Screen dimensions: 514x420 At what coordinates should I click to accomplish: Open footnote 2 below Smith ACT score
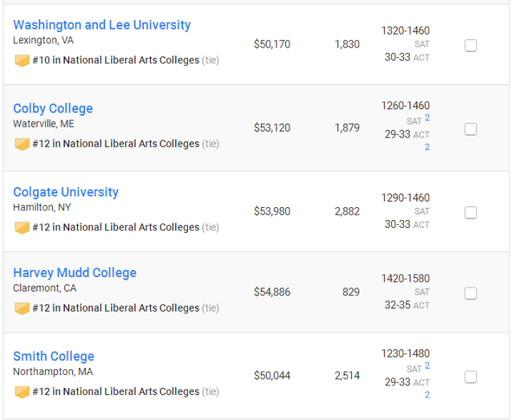pos(427,395)
